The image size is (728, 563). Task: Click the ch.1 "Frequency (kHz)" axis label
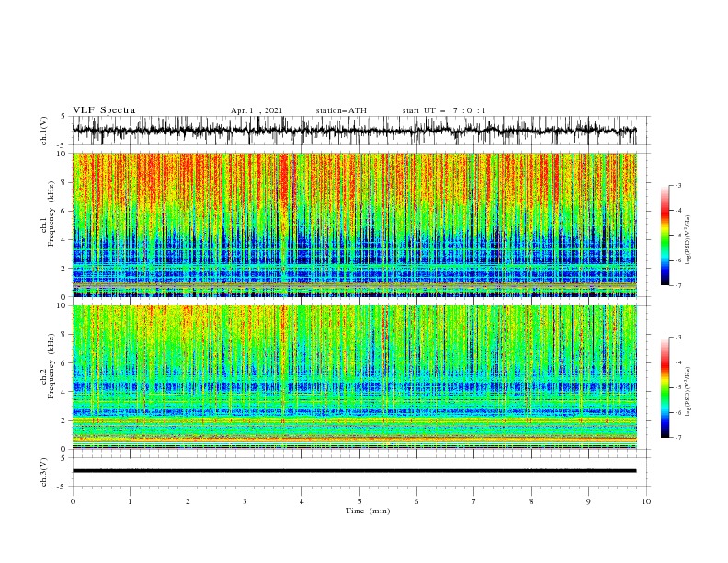51,213
